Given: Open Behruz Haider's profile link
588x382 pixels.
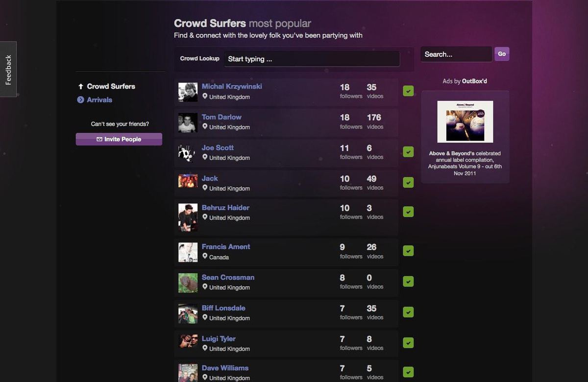Looking at the screenshot, I should pyautogui.click(x=225, y=208).
